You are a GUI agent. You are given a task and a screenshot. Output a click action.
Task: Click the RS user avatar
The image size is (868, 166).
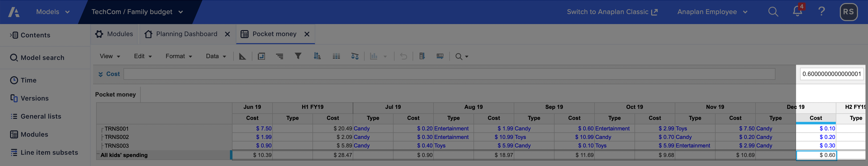tap(848, 12)
